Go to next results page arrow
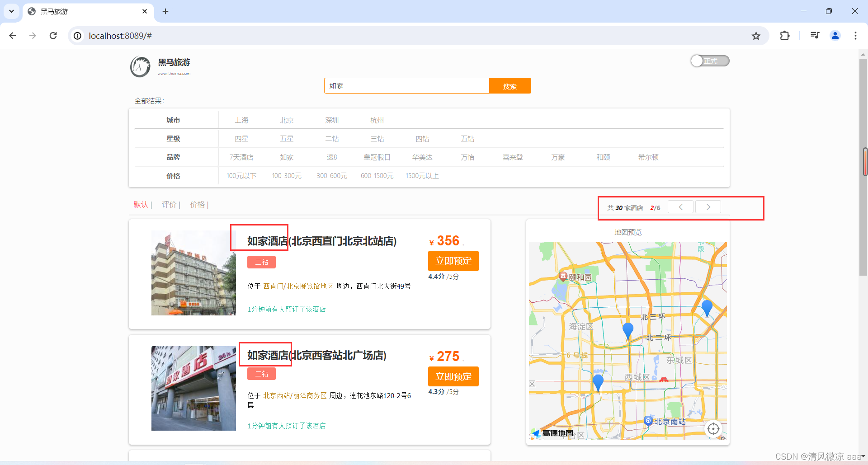This screenshot has height=465, width=868. [x=708, y=207]
